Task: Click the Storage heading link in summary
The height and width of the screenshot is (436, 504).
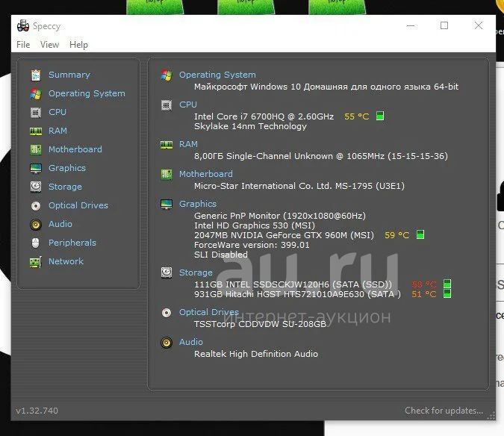Action: tap(196, 272)
